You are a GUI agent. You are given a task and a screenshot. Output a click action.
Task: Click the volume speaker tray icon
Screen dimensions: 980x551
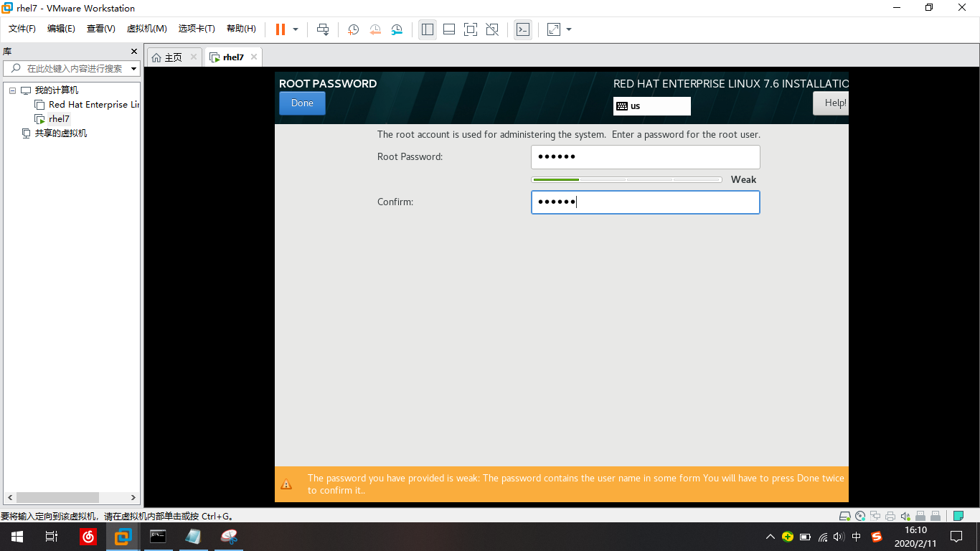click(x=839, y=537)
